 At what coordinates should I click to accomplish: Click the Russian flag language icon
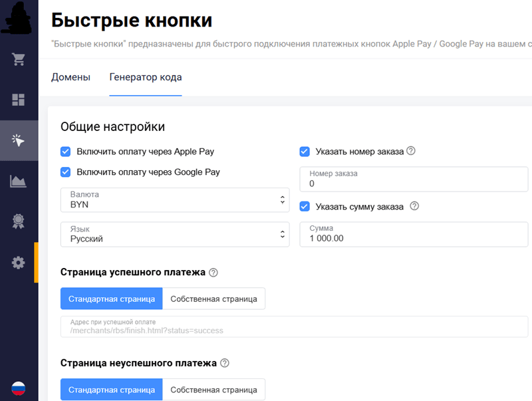pyautogui.click(x=19, y=388)
